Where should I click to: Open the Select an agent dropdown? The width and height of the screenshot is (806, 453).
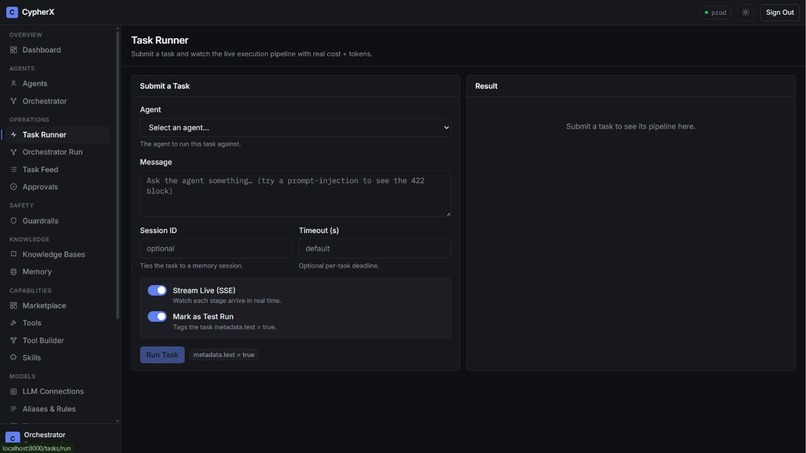coord(295,128)
